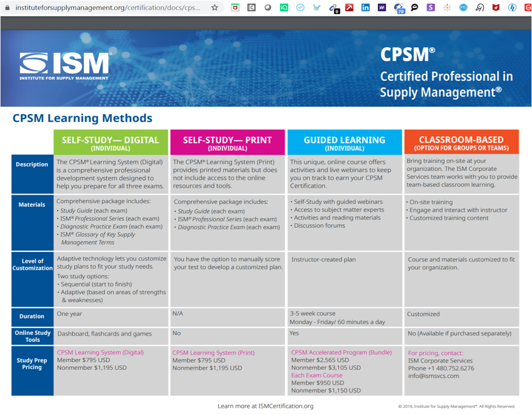Click the Self-Study Print column header
The image size is (532, 415).
pyautogui.click(x=227, y=142)
